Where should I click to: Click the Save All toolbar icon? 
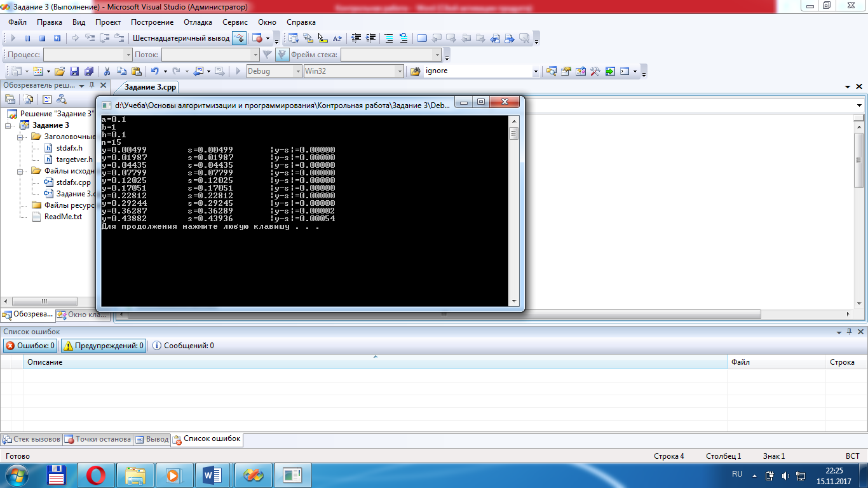tap(89, 71)
